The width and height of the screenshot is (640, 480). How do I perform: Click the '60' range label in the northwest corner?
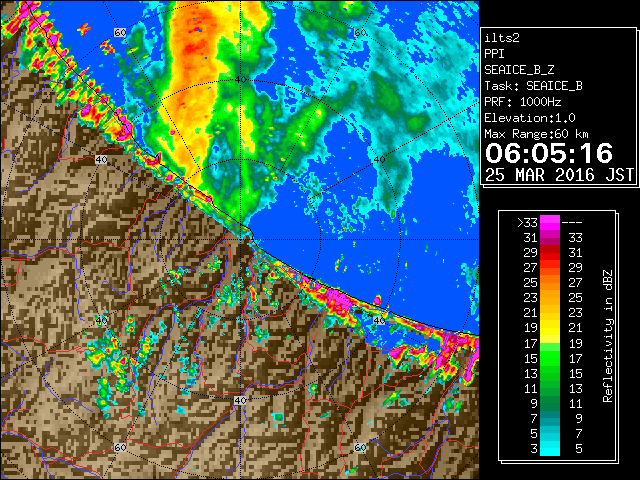click(120, 33)
